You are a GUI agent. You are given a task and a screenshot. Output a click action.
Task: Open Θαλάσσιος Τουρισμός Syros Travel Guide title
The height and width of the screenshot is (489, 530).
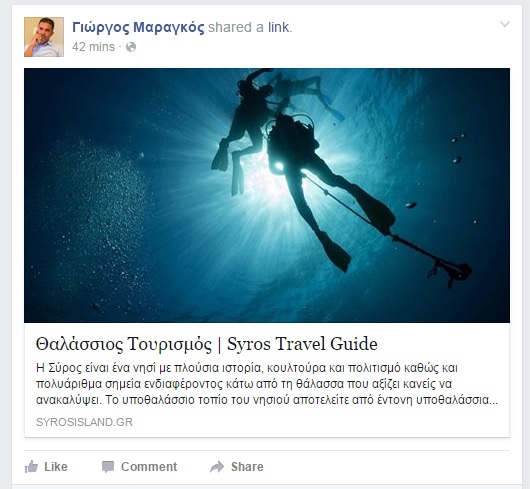coord(207,344)
